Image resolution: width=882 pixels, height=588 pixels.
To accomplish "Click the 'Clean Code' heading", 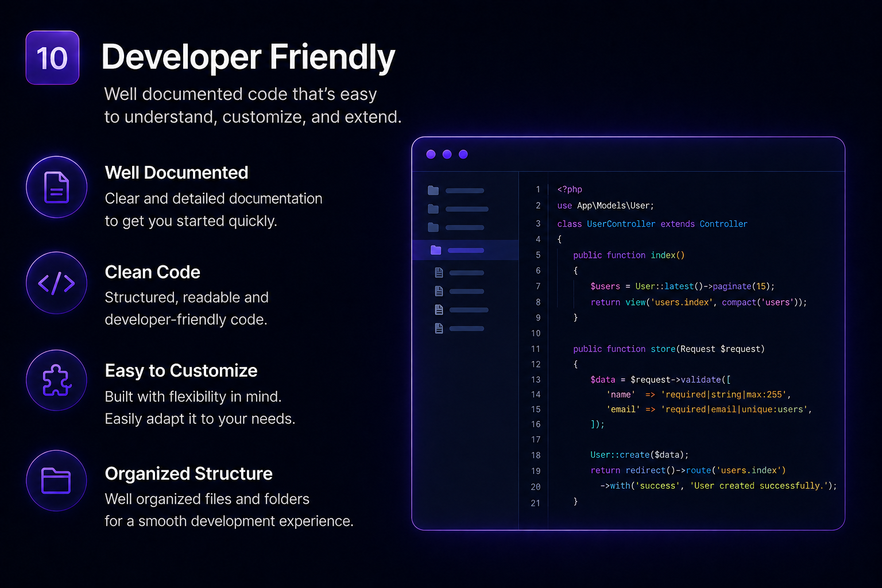I will coord(152,272).
